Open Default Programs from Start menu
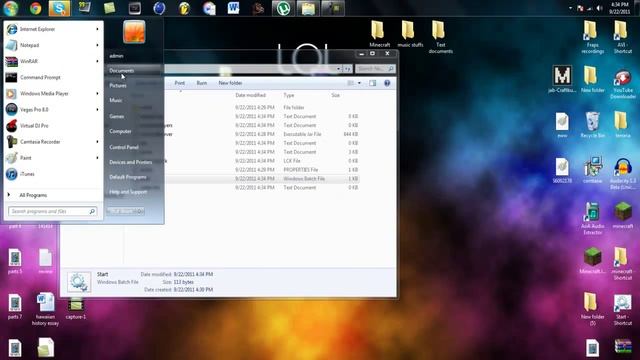This screenshot has height=360, width=640. click(128, 177)
